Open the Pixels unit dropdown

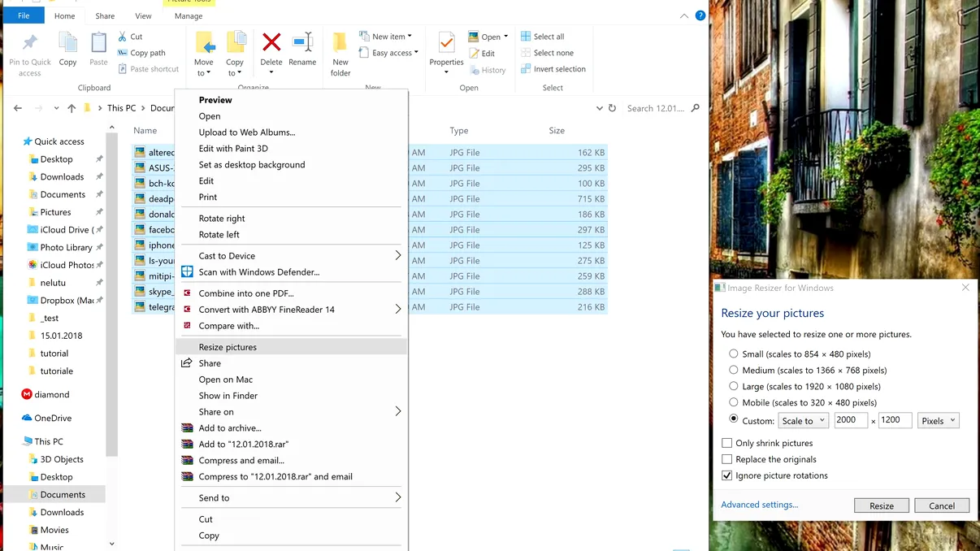coord(938,420)
